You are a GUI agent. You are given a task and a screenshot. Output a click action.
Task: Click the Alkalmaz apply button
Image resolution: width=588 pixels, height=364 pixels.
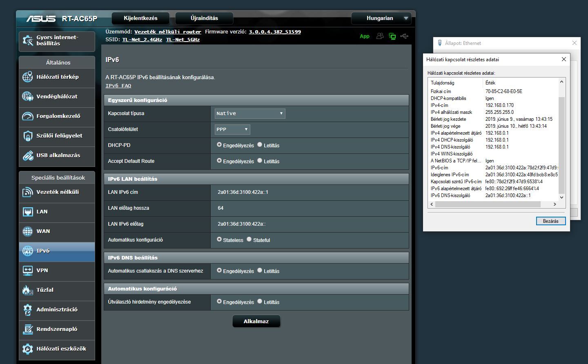[256, 321]
